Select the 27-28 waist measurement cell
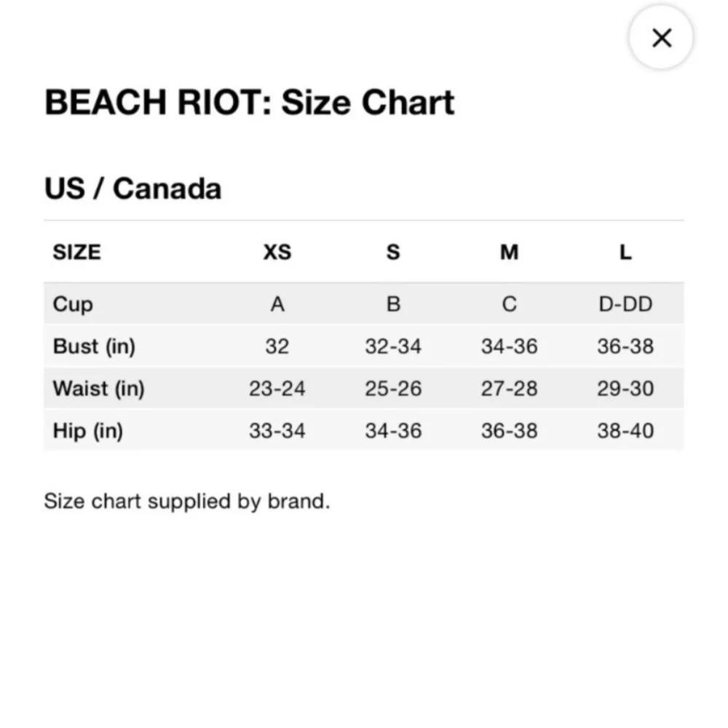 [510, 389]
